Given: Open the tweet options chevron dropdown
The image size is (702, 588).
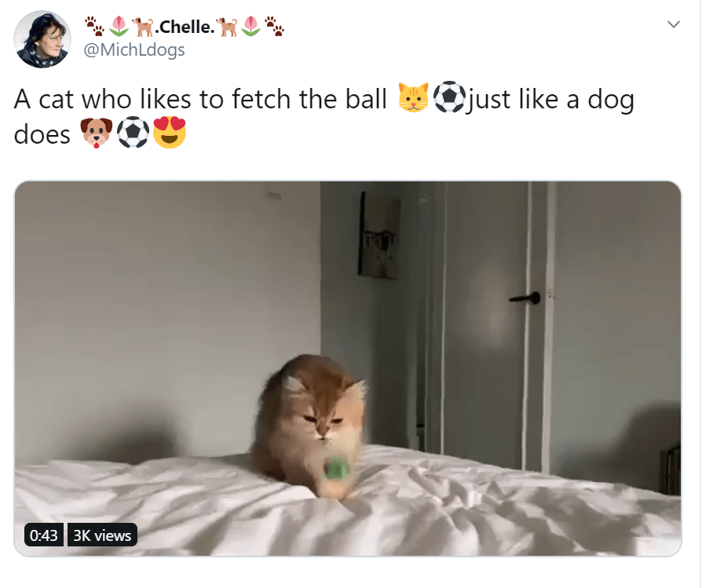Looking at the screenshot, I should pos(674,24).
